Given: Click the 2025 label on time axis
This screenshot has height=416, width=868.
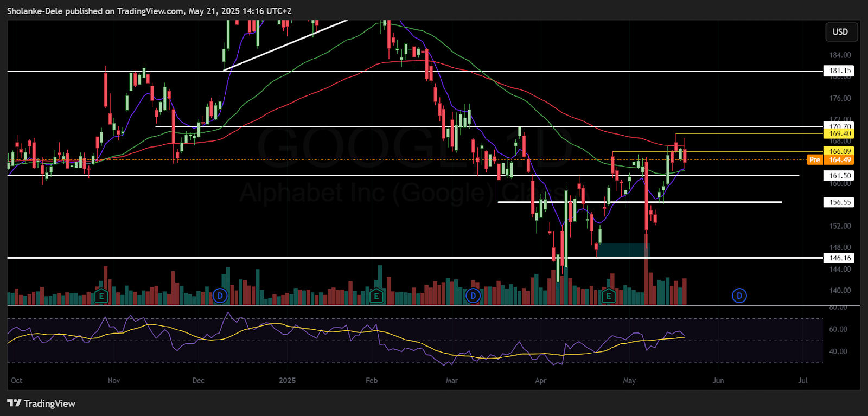Looking at the screenshot, I should point(288,381).
